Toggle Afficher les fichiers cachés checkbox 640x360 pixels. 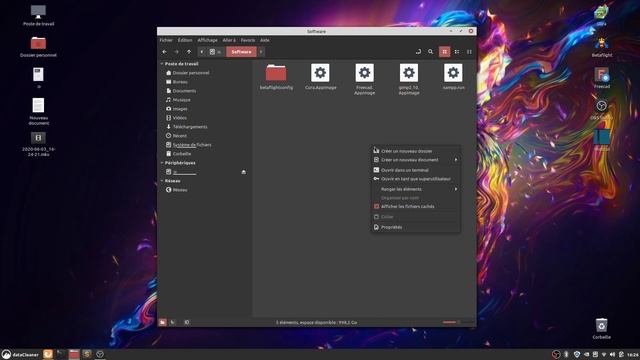377,207
